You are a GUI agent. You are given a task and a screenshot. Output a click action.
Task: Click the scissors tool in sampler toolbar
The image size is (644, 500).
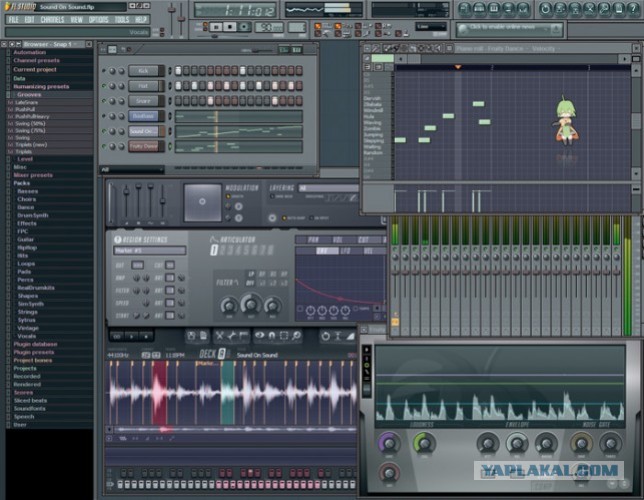[x=220, y=336]
